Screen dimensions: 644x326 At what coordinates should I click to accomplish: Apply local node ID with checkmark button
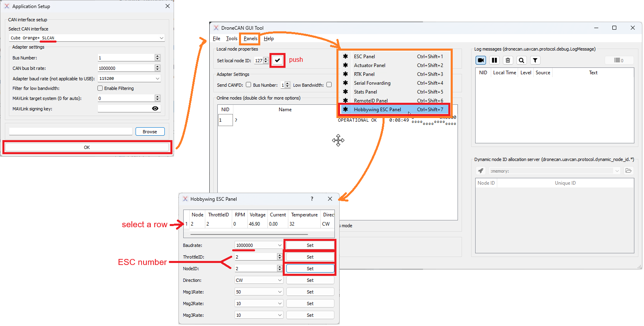click(x=277, y=60)
